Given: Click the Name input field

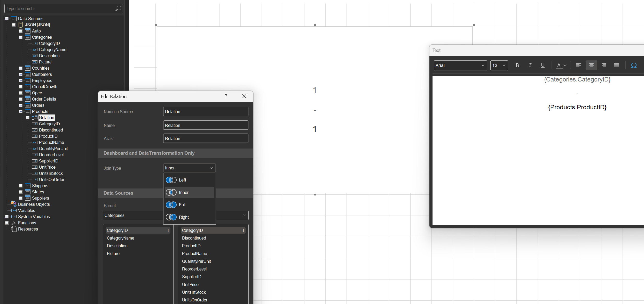Looking at the screenshot, I should click(x=206, y=125).
